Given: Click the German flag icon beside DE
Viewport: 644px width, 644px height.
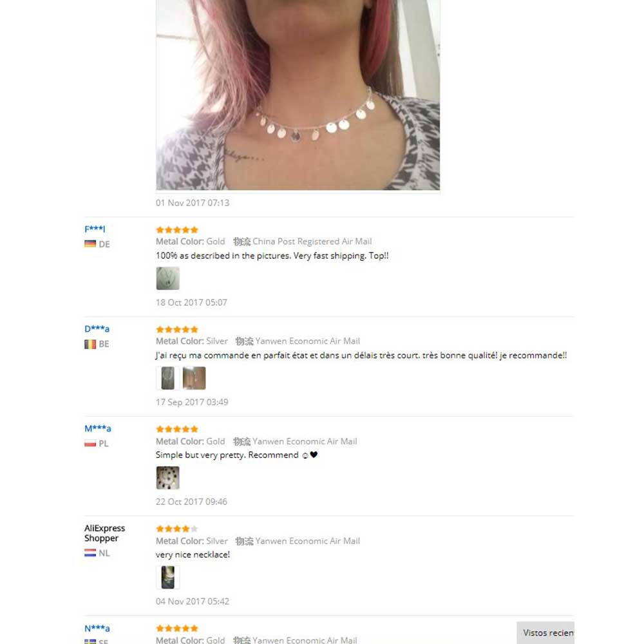Looking at the screenshot, I should (90, 244).
